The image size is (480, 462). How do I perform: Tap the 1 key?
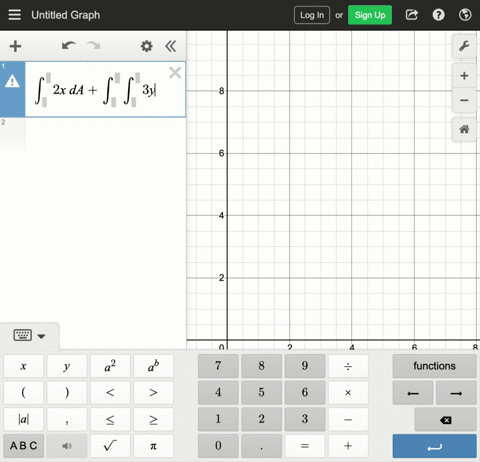pos(218,419)
